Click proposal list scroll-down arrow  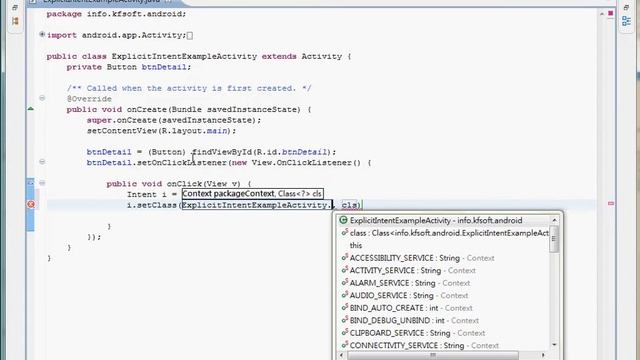pyautogui.click(x=554, y=345)
